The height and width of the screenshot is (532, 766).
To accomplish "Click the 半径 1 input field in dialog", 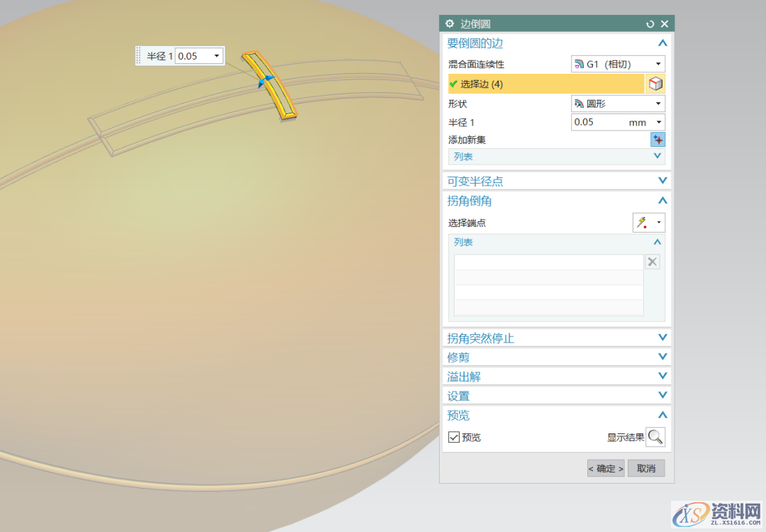I will pos(599,123).
